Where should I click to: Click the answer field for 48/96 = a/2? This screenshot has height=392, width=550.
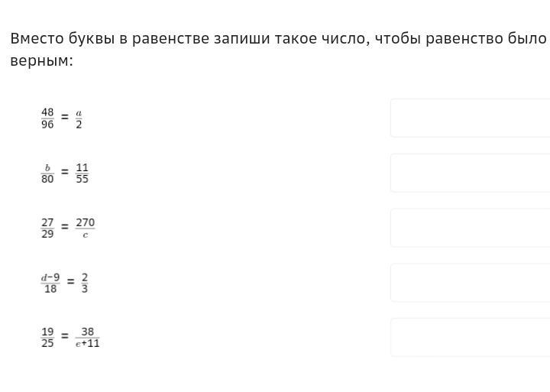471,118
